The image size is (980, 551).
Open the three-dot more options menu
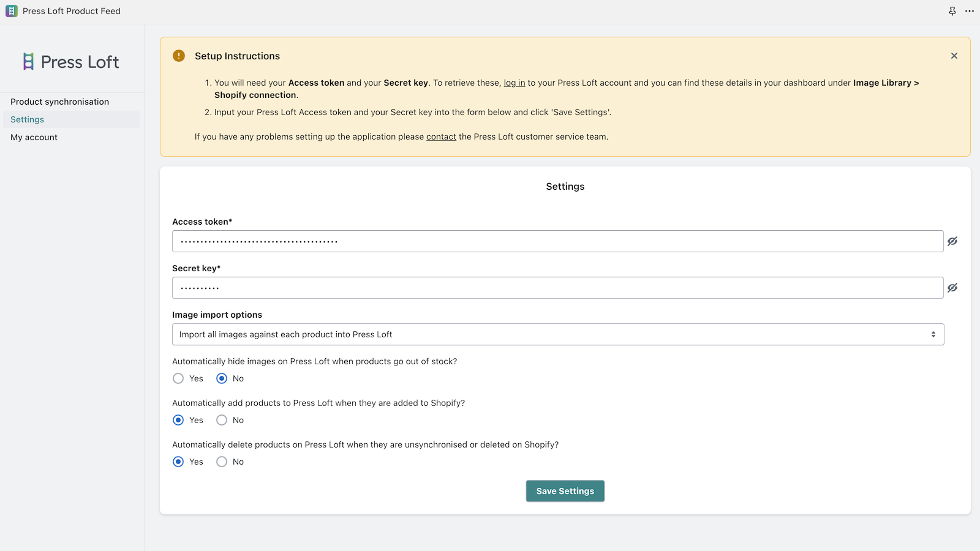pos(970,11)
